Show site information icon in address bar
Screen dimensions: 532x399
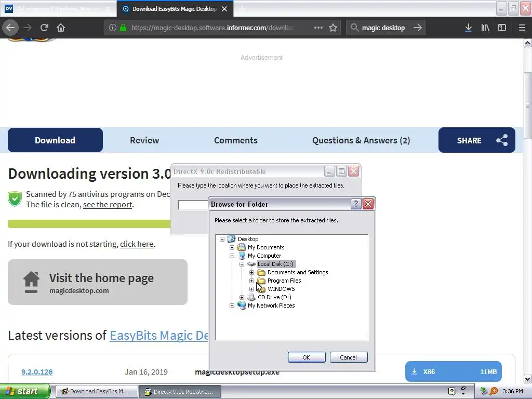point(113,28)
